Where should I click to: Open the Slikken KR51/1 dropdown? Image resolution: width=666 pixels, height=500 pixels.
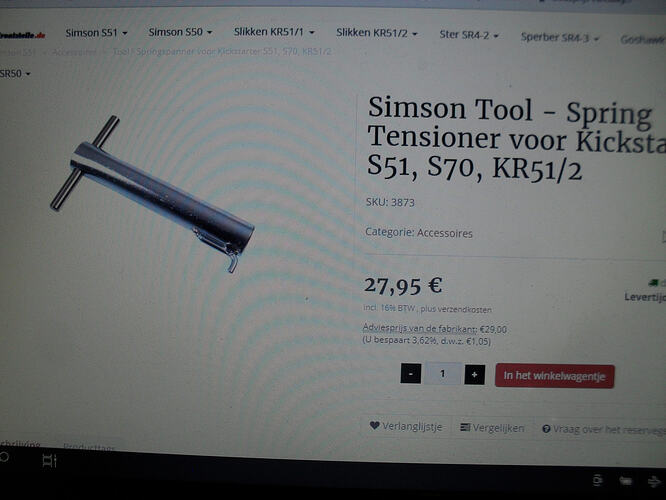(x=274, y=32)
